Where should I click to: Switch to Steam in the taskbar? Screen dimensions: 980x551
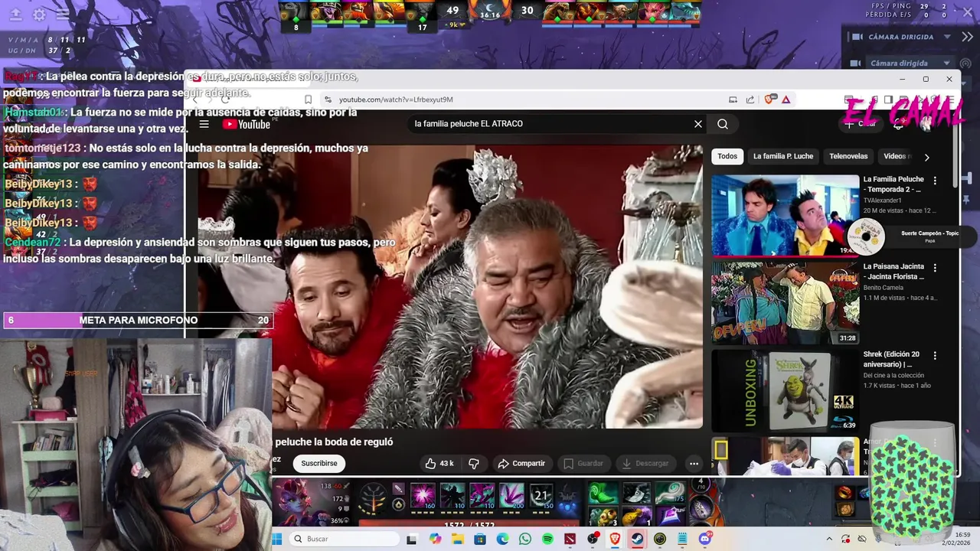point(637,539)
